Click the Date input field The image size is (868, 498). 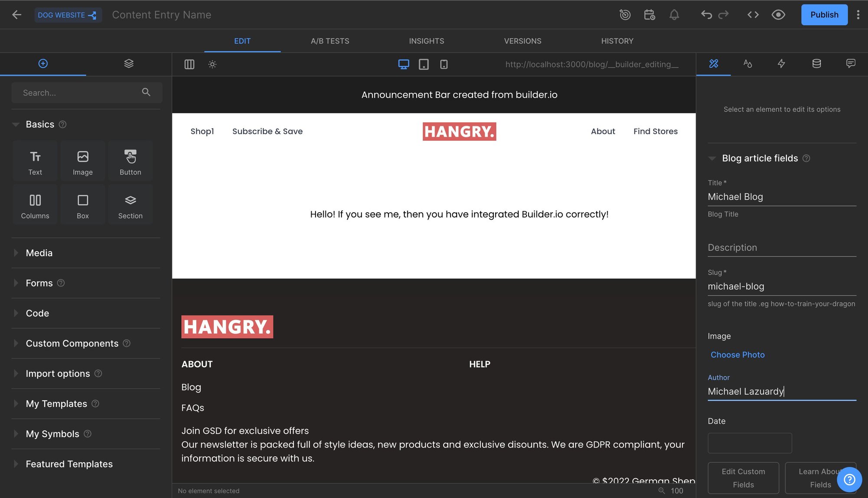[x=750, y=442]
